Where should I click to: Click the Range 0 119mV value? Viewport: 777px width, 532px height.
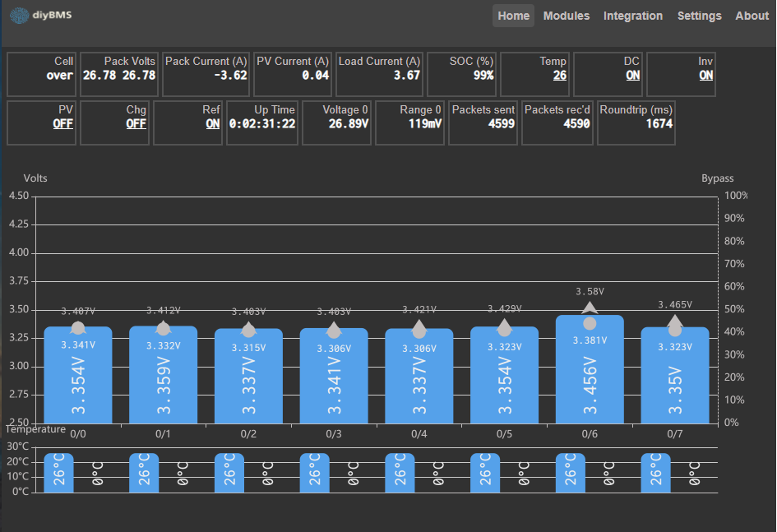pyautogui.click(x=425, y=124)
